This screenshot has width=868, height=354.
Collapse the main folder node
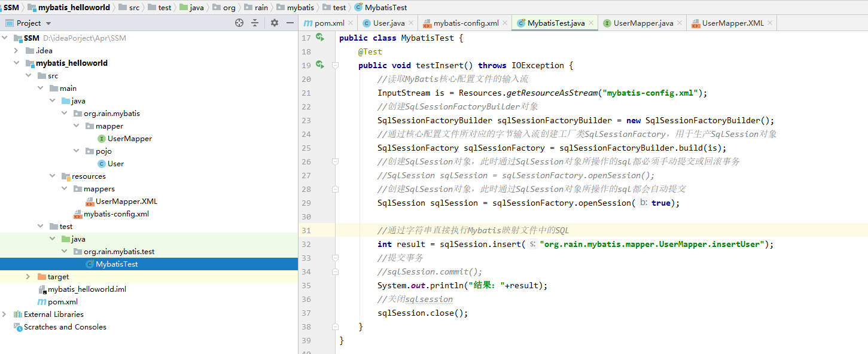coord(41,89)
